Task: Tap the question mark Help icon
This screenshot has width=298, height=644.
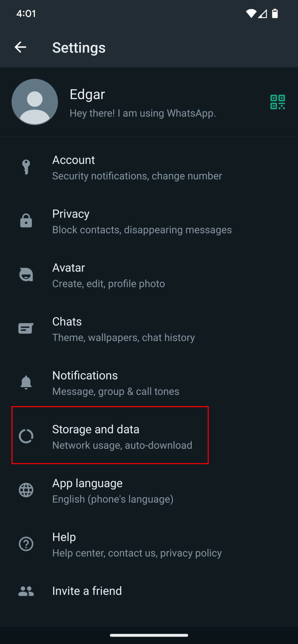Action: [x=26, y=544]
